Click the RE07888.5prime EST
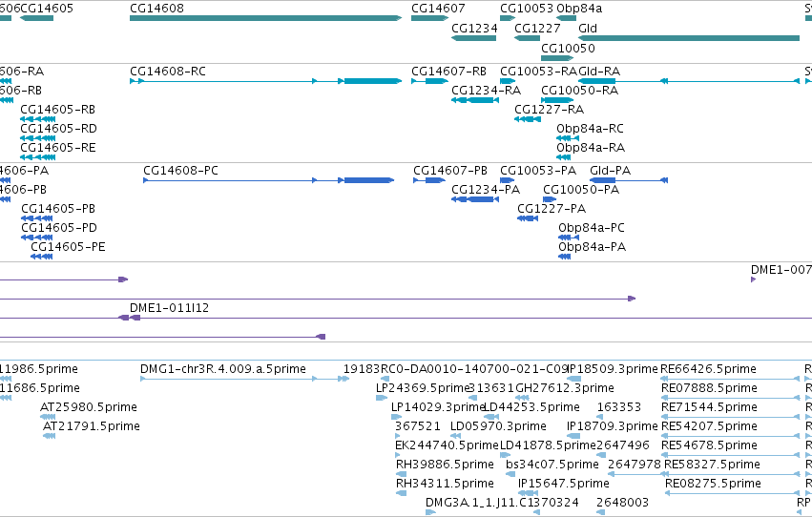 731,398
